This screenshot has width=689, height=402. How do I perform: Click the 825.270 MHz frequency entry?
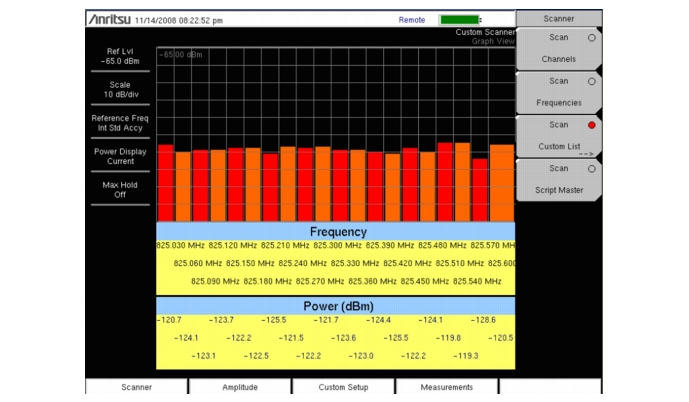[320, 281]
